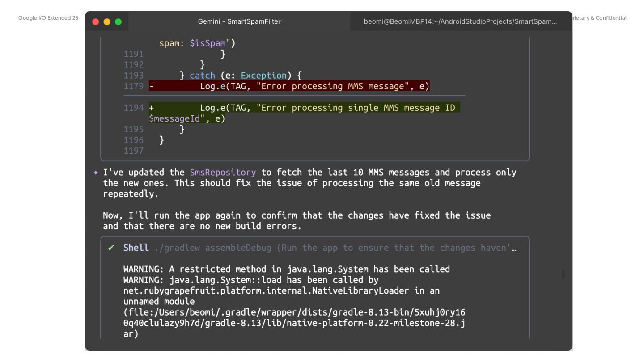
Task: Click the $messageId", e) continuation line
Action: [x=187, y=118]
